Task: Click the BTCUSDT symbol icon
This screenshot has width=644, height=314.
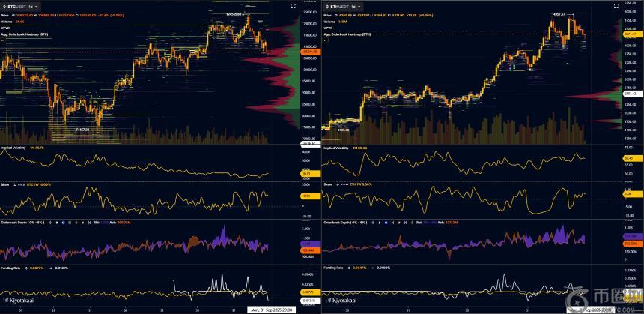Action: pyautogui.click(x=4, y=6)
